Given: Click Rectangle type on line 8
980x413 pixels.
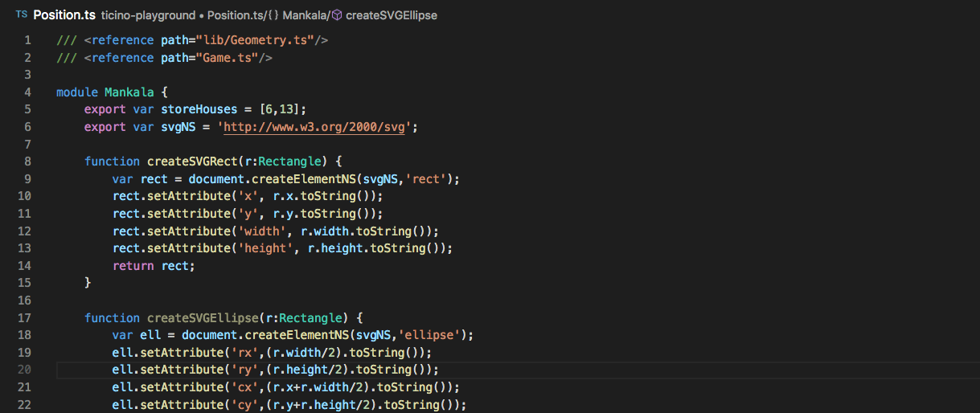Looking at the screenshot, I should point(289,162).
